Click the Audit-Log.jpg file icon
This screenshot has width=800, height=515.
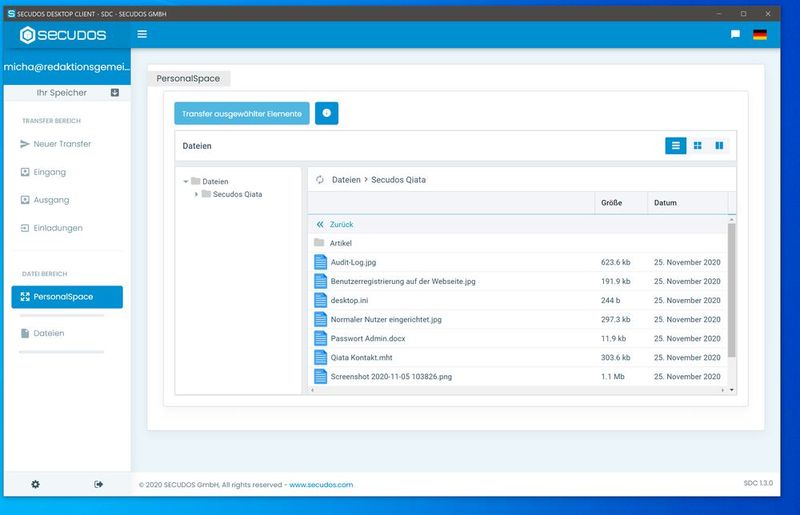coord(320,262)
